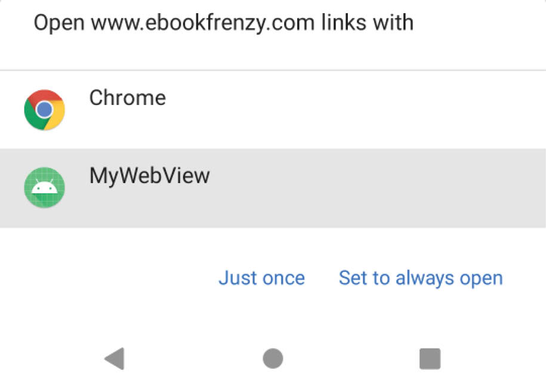This screenshot has height=392, width=546.
Task: Open the link using the MyWebView entry
Action: (273, 188)
